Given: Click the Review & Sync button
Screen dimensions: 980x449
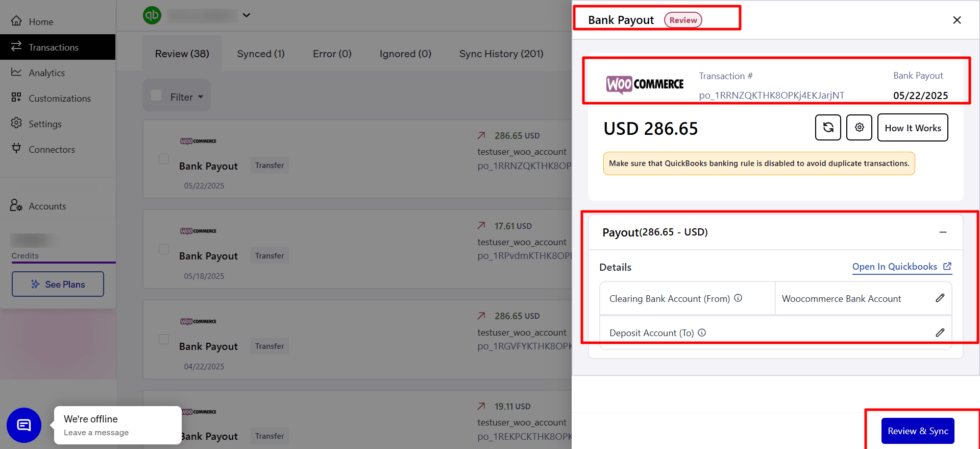Looking at the screenshot, I should click(x=918, y=431).
